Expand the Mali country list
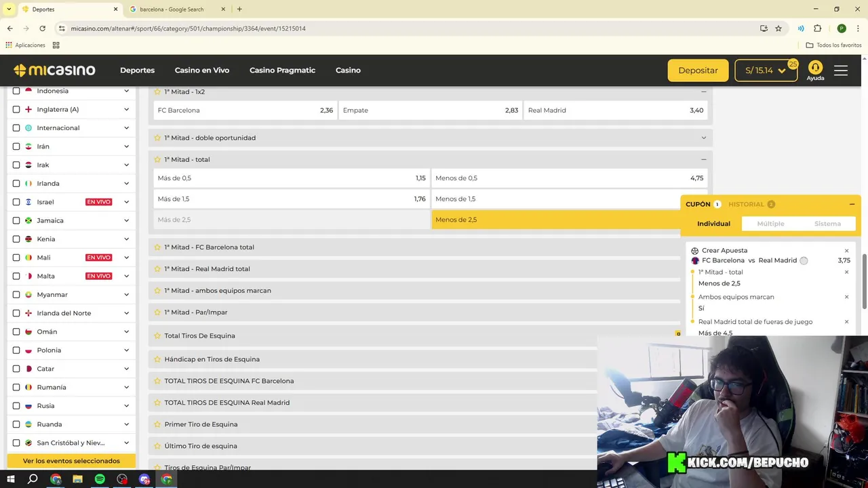Screen dimensions: 868x488 point(126,258)
